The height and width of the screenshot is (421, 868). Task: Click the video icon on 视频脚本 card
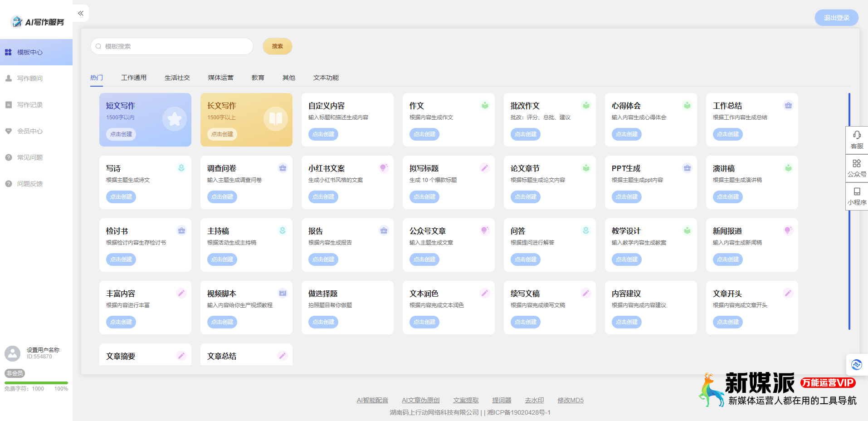[x=283, y=294]
